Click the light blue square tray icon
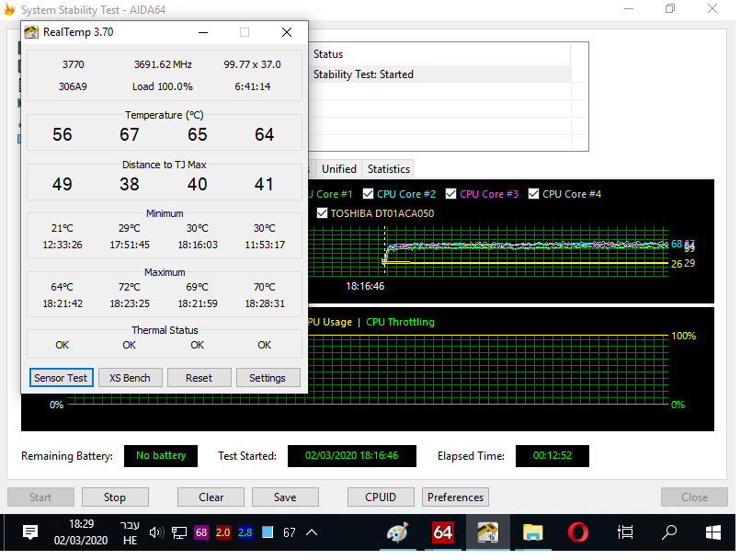 268,532
